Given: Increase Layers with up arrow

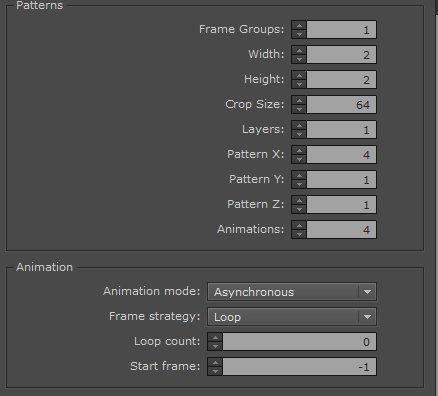Looking at the screenshot, I should tap(299, 125).
